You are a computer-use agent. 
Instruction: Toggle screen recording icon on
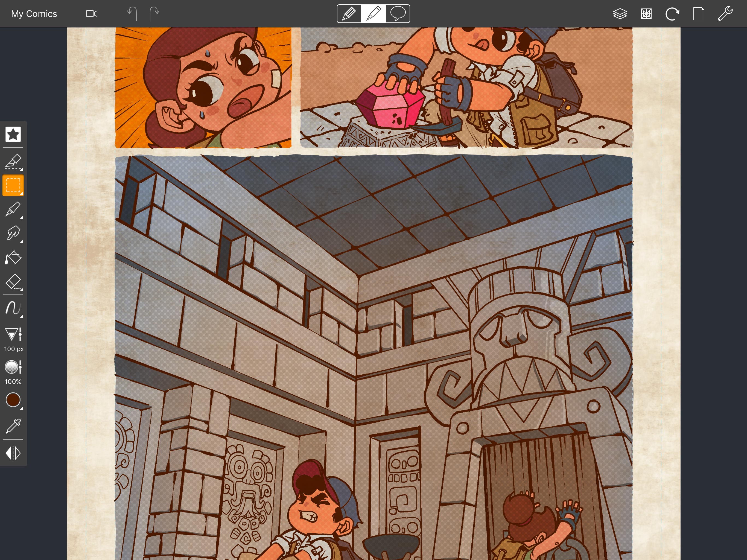(92, 13)
